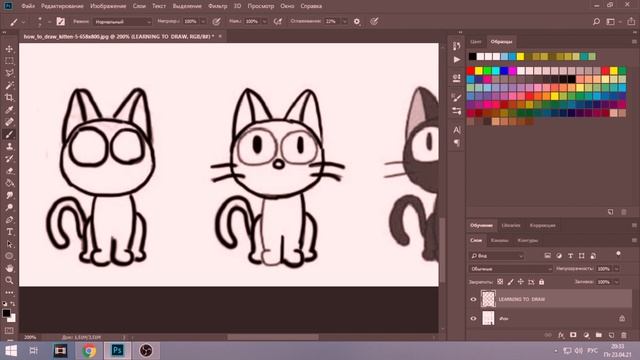The width and height of the screenshot is (640, 360).
Task: Select the Pen tool
Action: coord(9,220)
